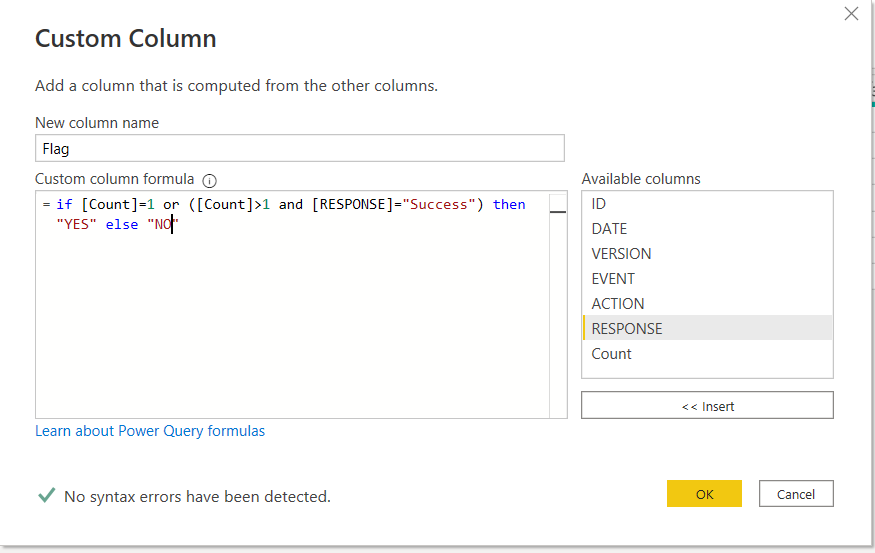Screen dimensions: 875x553
Task: Select DATE in Available columns
Action: click(x=707, y=229)
